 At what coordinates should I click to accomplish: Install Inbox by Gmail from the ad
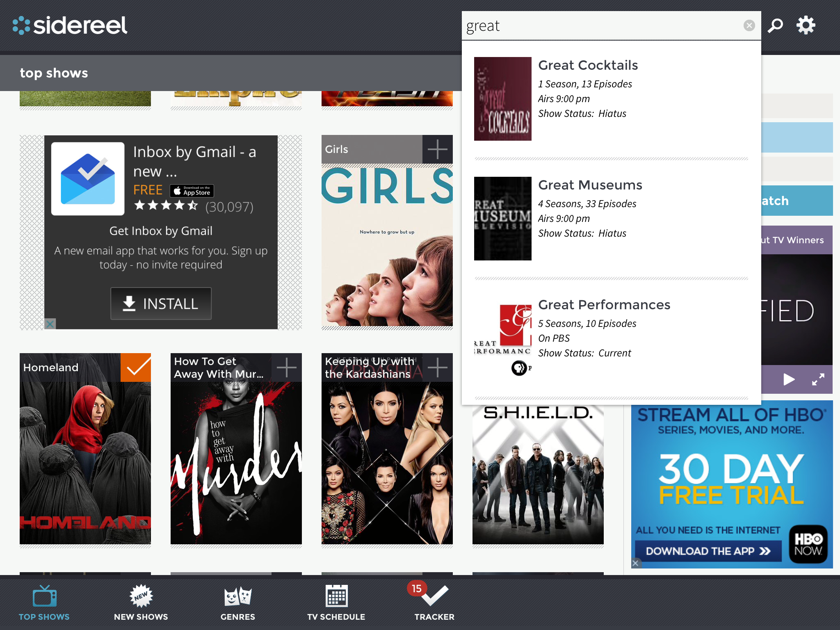(x=161, y=304)
